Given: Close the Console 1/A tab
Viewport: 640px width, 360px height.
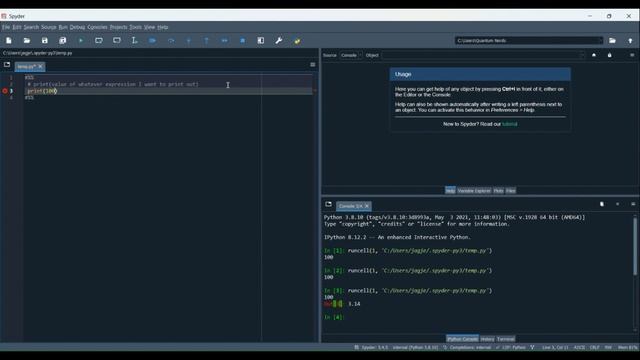Looking at the screenshot, I should tap(367, 206).
